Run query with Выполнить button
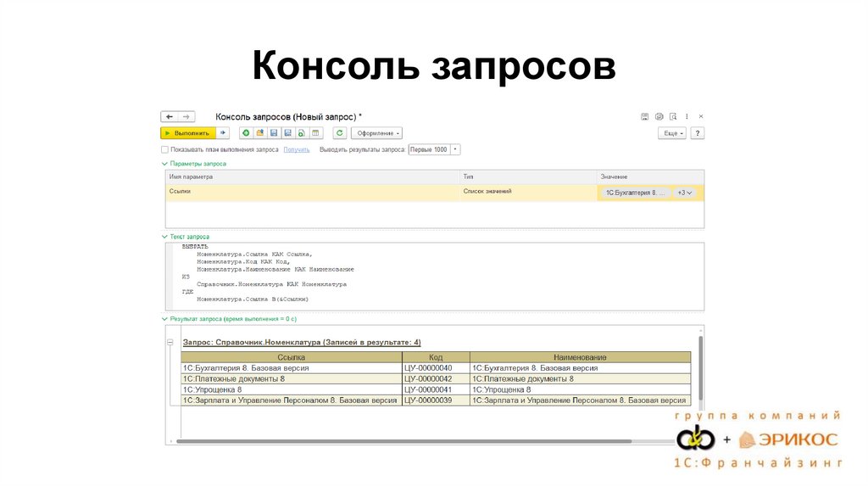 (187, 133)
